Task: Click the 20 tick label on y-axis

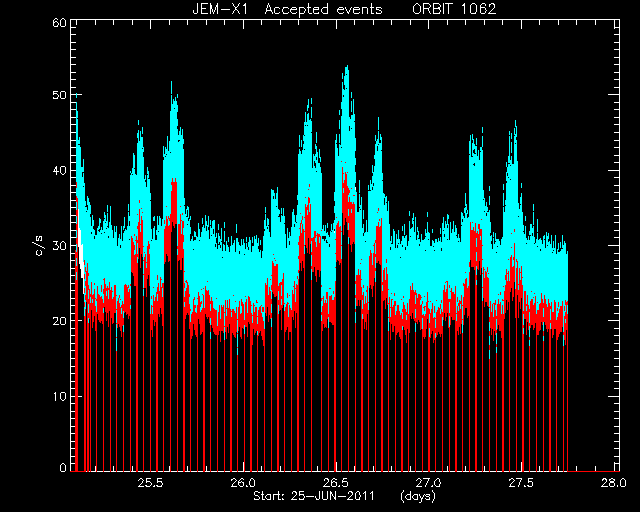Action: [x=60, y=321]
